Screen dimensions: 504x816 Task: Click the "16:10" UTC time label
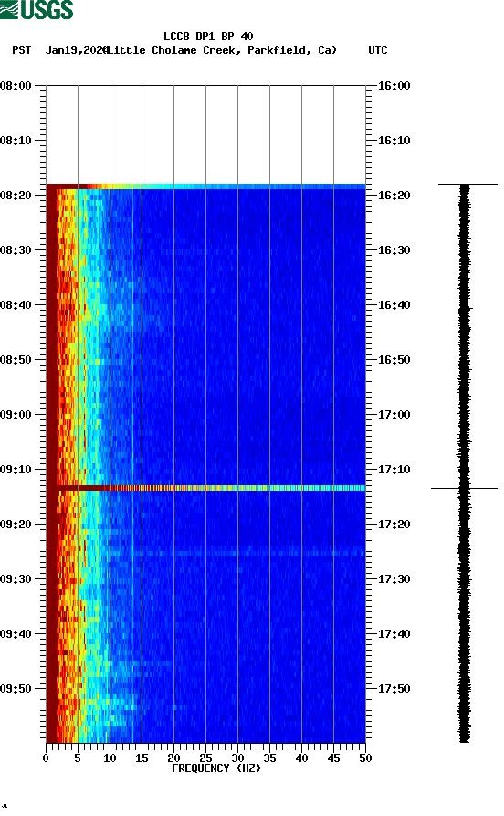coord(394,141)
